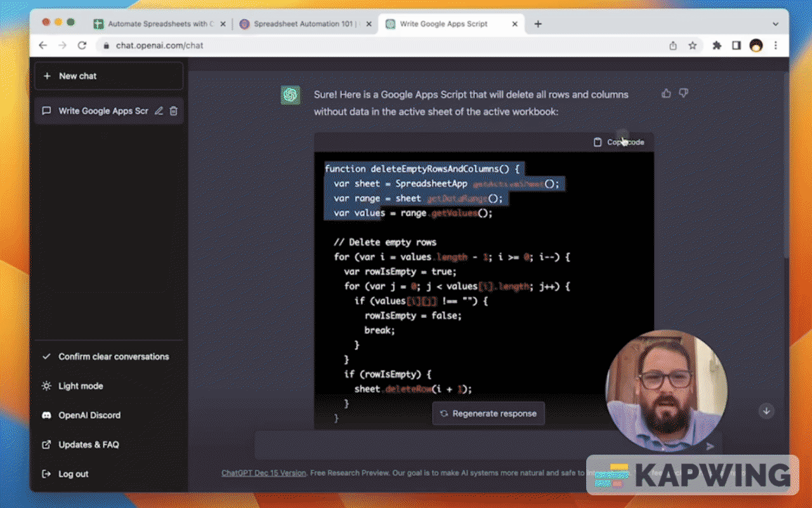Open a new browser tab

click(x=538, y=24)
